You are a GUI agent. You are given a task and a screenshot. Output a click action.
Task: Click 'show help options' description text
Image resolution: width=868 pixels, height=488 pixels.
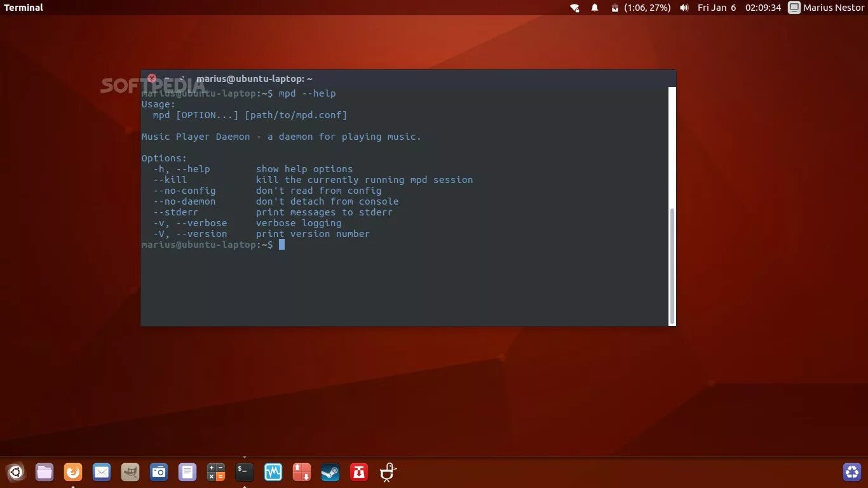(304, 169)
